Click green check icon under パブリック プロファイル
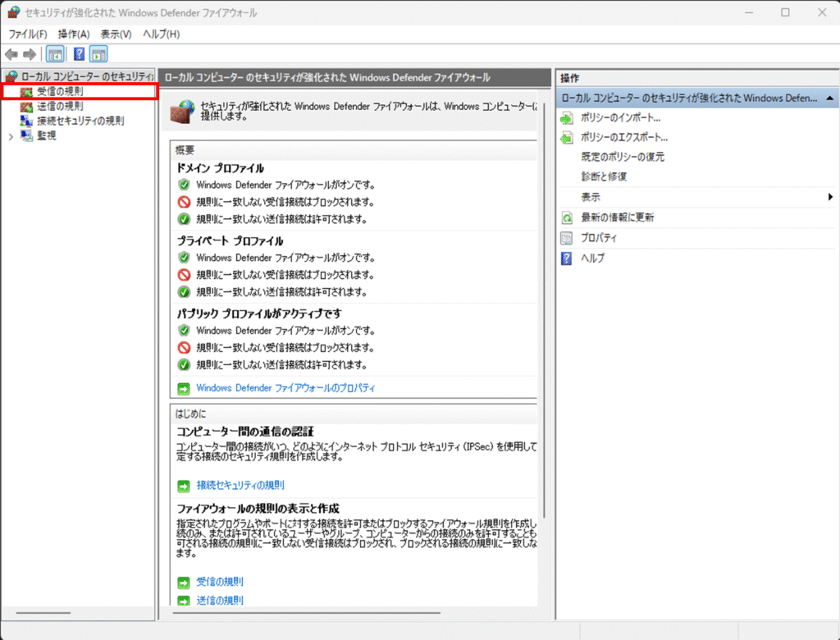 (185, 365)
